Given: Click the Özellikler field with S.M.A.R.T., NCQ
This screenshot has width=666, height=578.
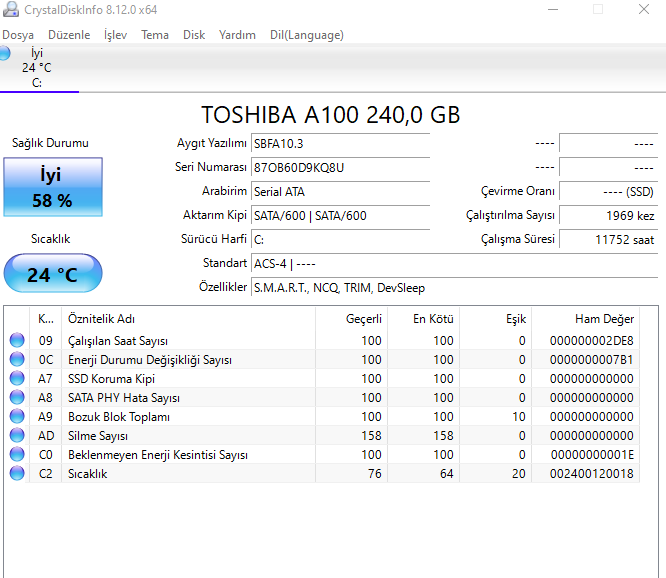Looking at the screenshot, I should [x=454, y=288].
